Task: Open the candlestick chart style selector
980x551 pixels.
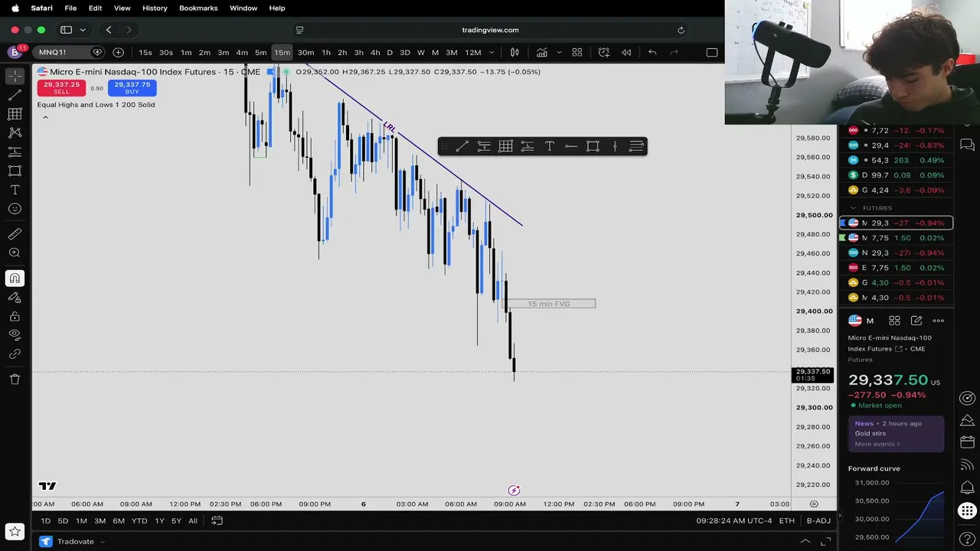Action: click(514, 52)
